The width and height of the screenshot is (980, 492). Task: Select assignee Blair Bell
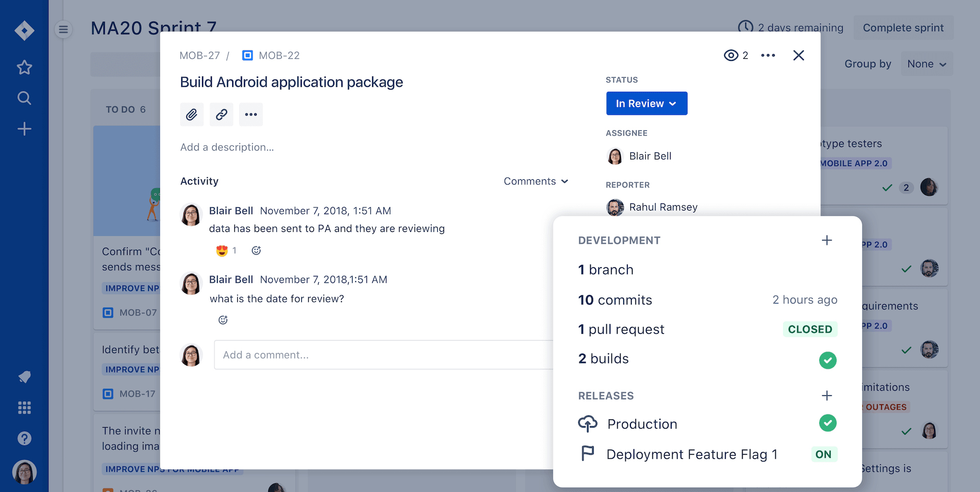639,156
